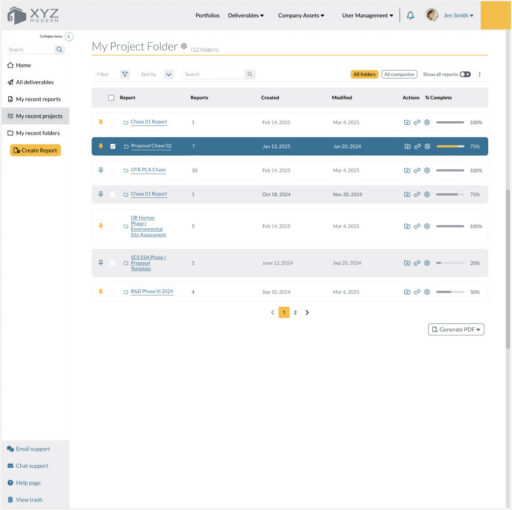
Task: Uncheck the Proposal Chase 02 row checkbox
Action: 113,146
